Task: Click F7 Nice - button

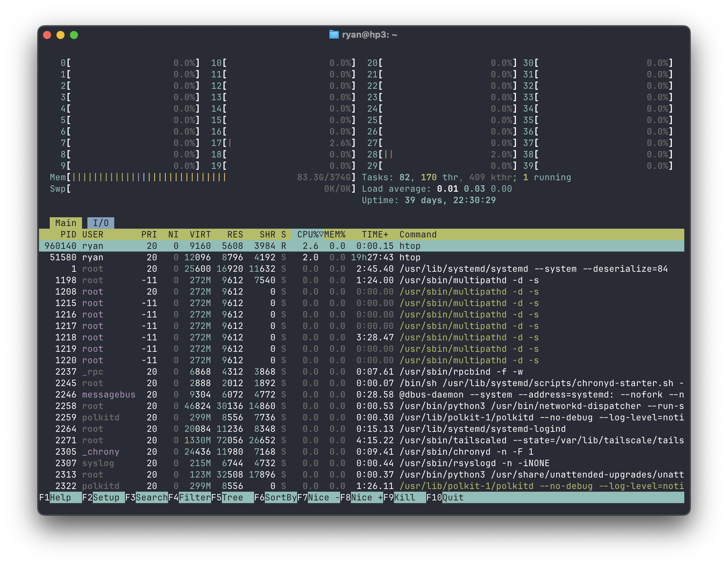Action: click(318, 497)
